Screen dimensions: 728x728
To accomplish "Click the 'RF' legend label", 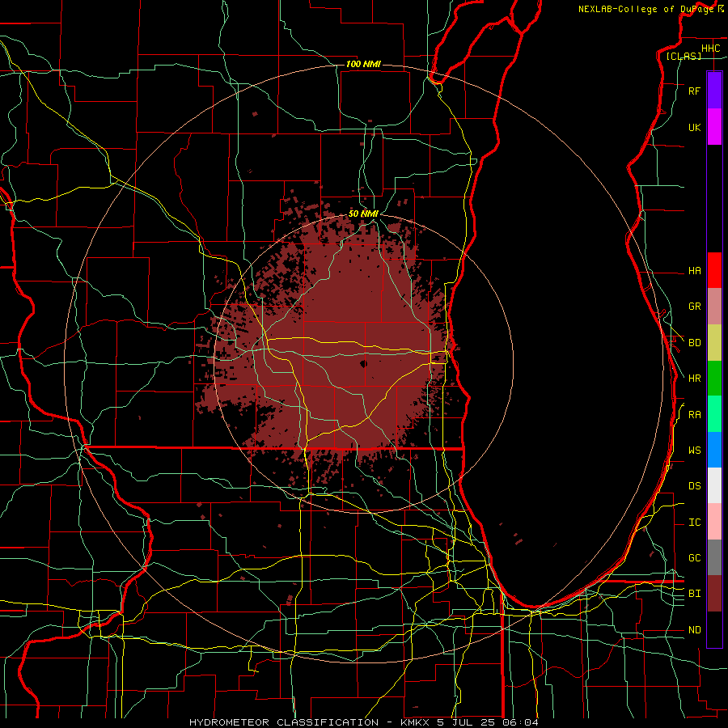I will tap(695, 91).
